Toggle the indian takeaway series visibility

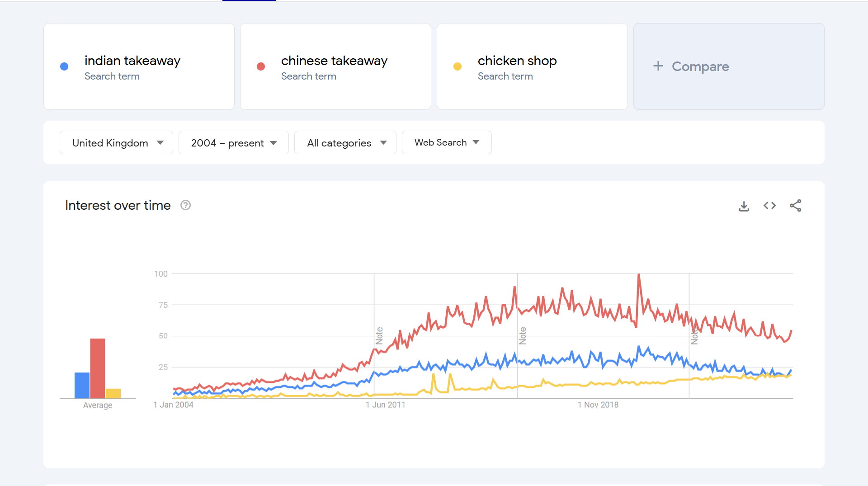pyautogui.click(x=64, y=66)
